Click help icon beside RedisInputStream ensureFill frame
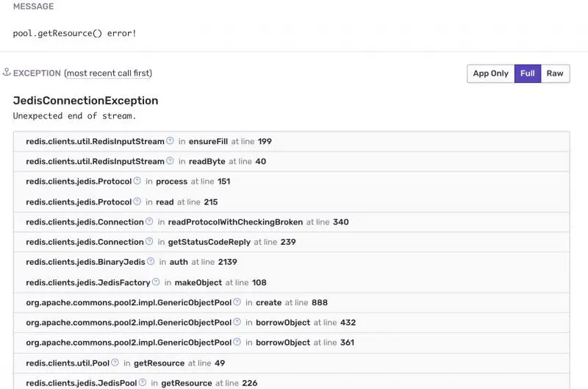Image resolution: width=588 pixels, height=389 pixels. tap(170, 140)
